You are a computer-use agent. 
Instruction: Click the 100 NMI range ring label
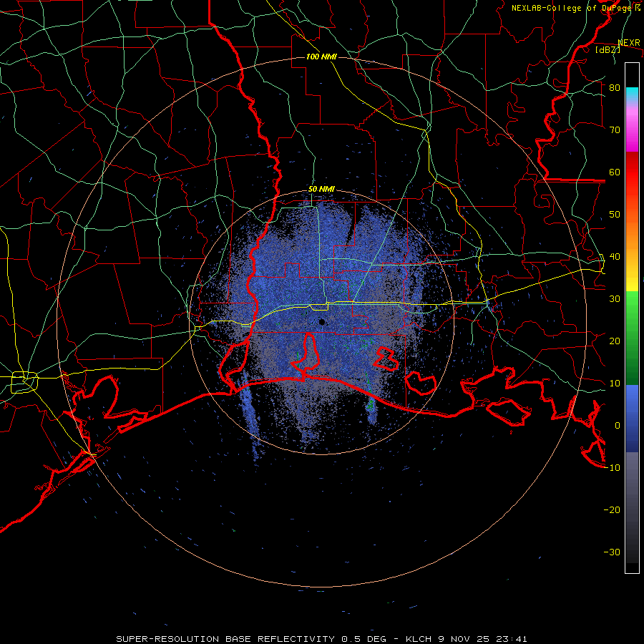(321, 57)
